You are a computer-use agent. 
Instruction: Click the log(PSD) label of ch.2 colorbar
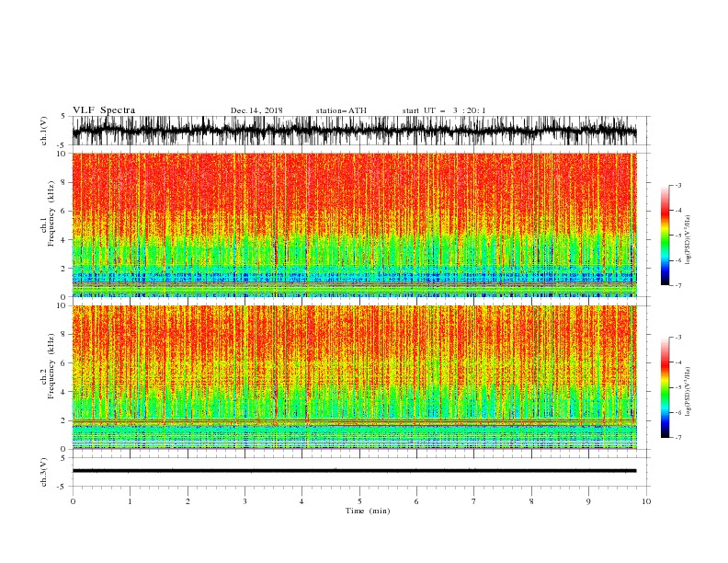click(688, 392)
